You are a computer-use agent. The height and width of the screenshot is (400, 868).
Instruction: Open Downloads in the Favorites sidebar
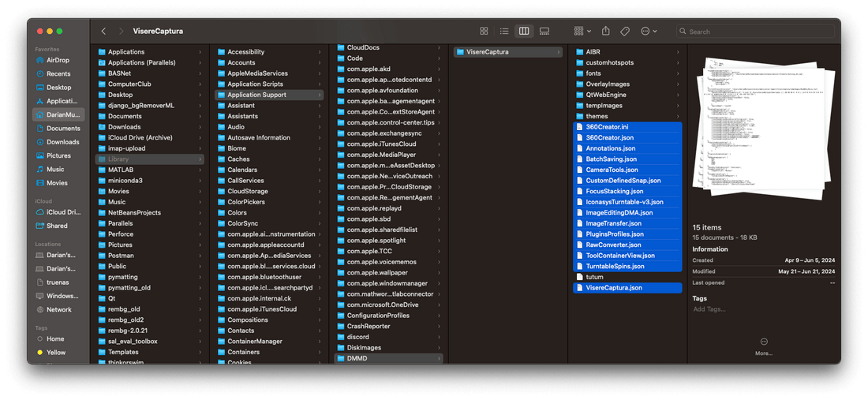[x=58, y=142]
